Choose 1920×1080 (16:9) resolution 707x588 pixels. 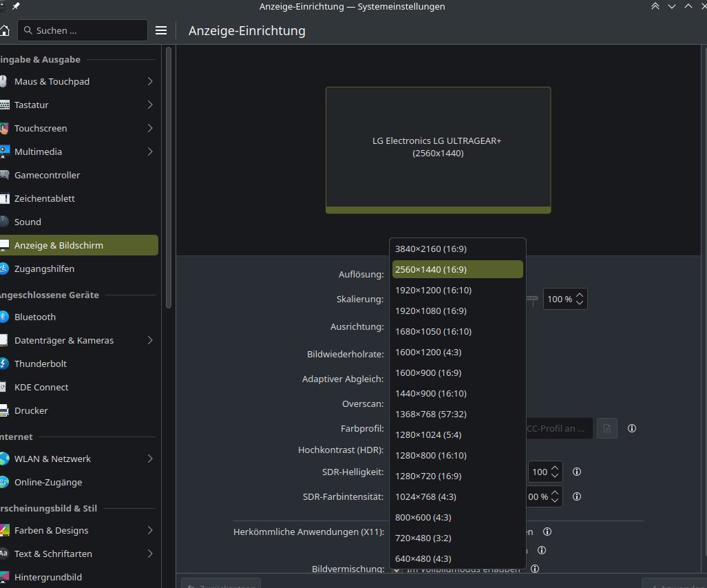coord(457,311)
